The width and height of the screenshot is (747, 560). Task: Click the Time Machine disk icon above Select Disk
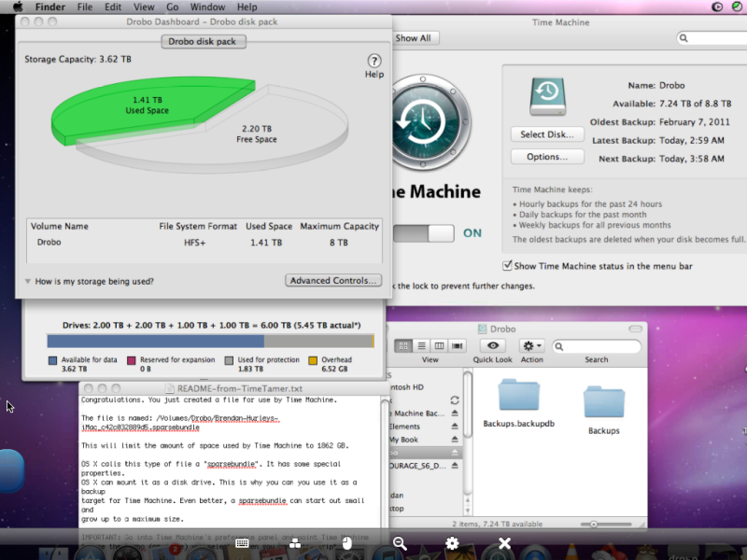547,97
